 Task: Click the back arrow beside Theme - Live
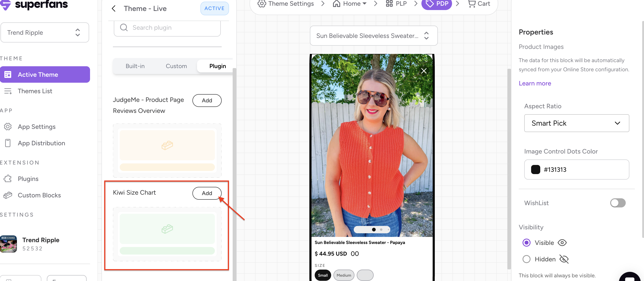click(x=114, y=8)
